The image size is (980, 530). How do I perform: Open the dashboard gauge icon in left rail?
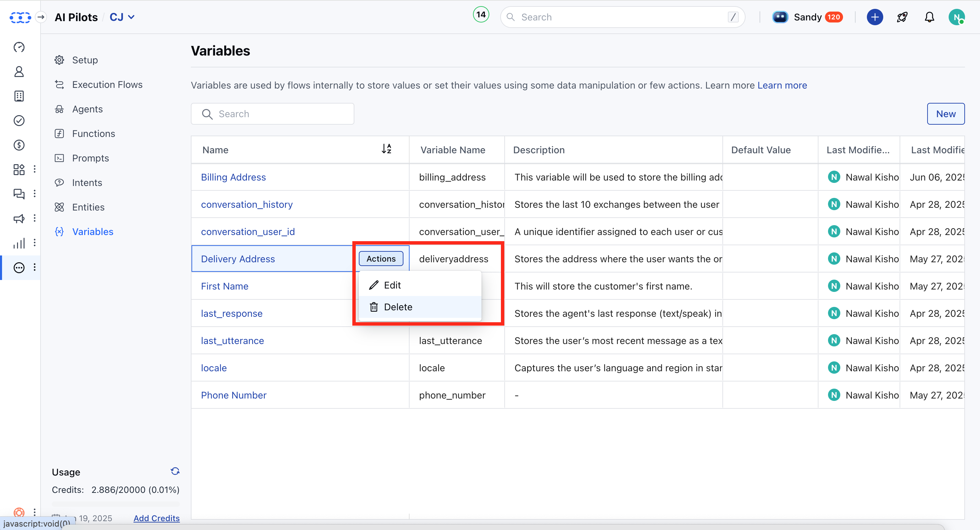click(x=19, y=47)
